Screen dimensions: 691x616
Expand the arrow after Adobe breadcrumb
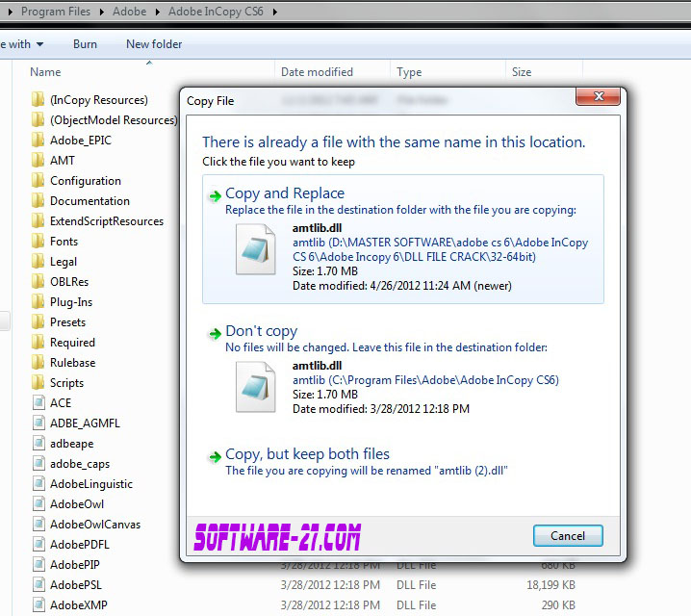[x=157, y=12]
